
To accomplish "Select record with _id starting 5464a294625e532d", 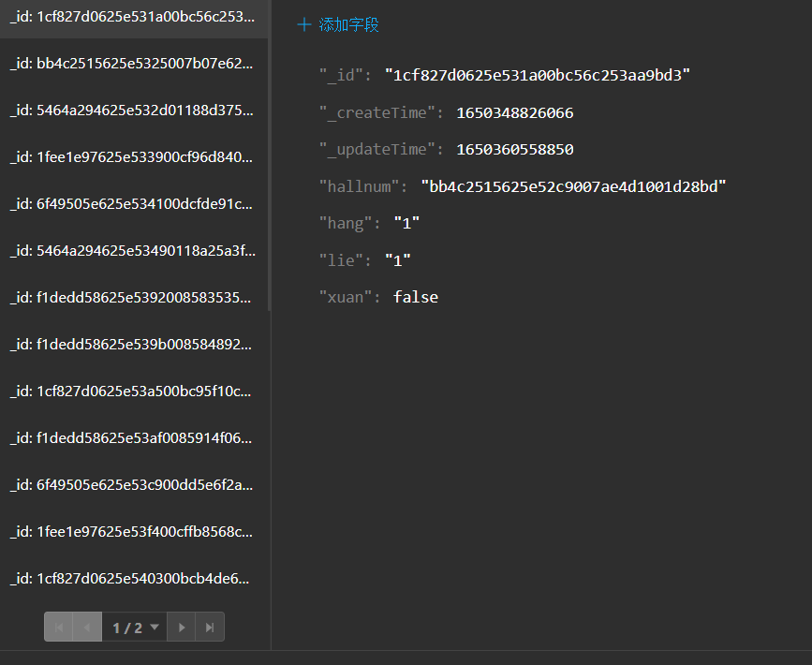I will 131,111.
